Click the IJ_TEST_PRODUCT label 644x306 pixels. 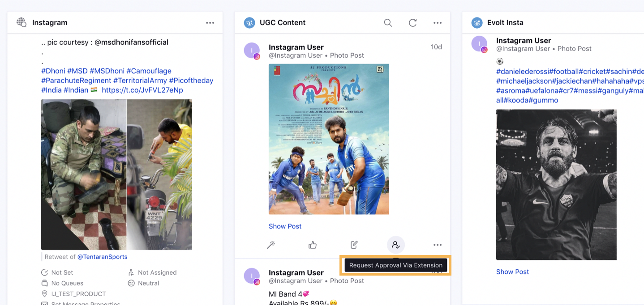79,294
